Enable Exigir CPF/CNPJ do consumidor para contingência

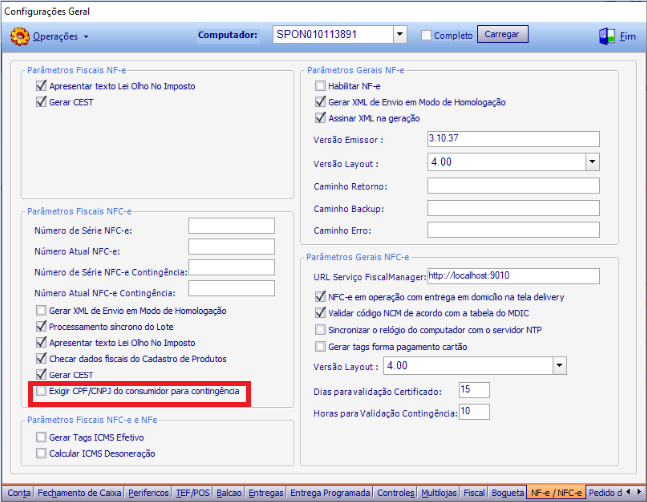(41, 391)
